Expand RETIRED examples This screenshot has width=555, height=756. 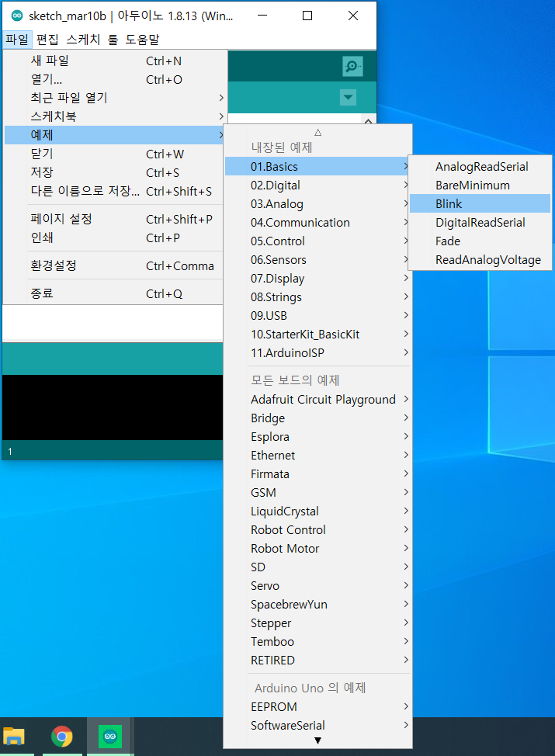coord(317,660)
